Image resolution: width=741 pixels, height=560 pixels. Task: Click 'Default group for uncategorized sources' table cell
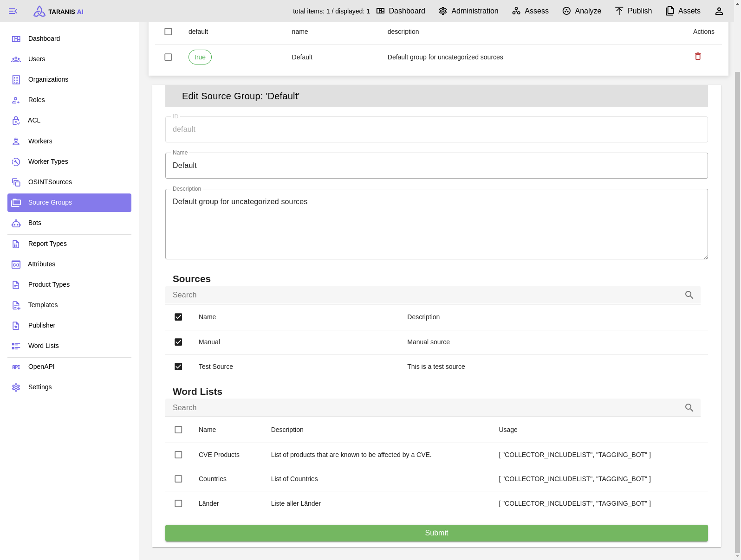(445, 57)
